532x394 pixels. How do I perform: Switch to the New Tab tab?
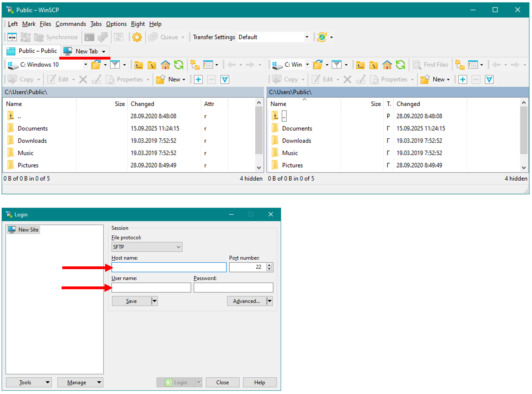click(86, 51)
